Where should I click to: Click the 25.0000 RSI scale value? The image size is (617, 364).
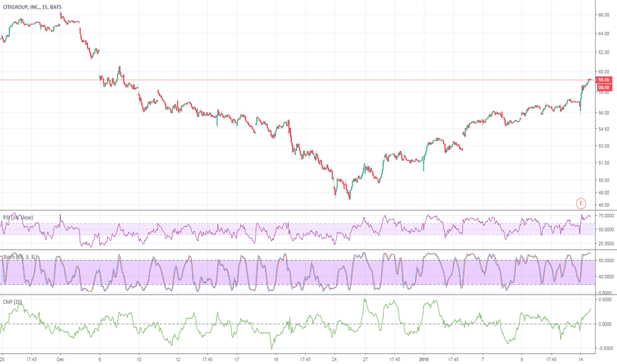[606, 244]
